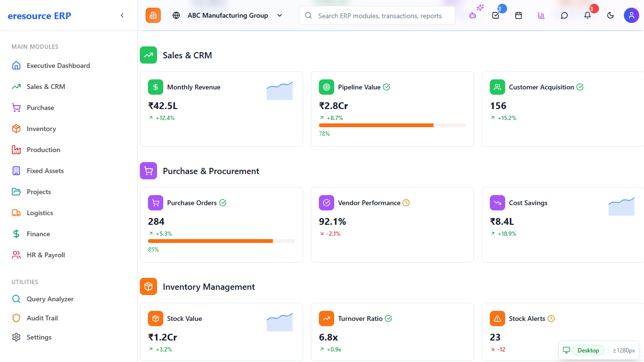Image resolution: width=644 pixels, height=362 pixels.
Task: Open the chat messages icon
Action: point(565,15)
